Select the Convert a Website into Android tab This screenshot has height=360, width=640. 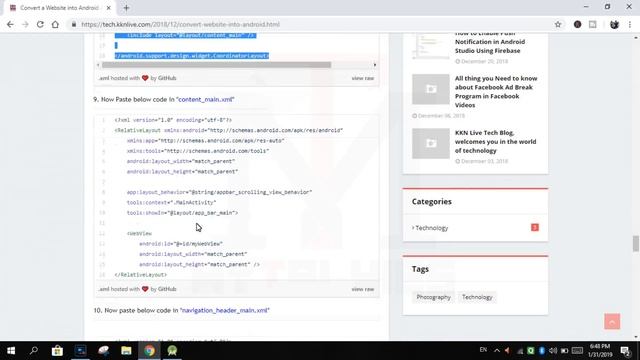60,8
